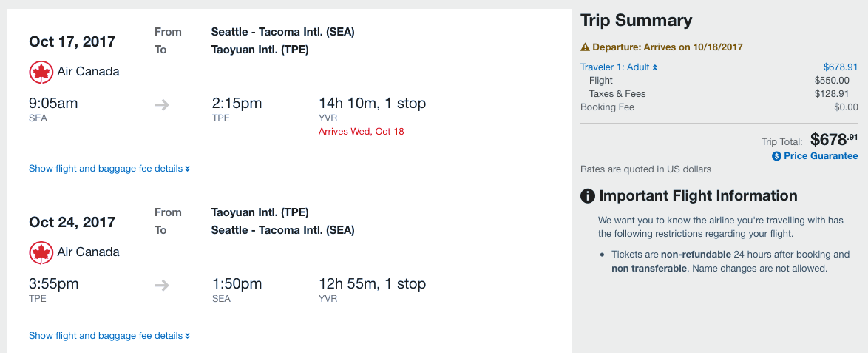Click the arrow between 9:05am and 2:15pm

[161, 104]
